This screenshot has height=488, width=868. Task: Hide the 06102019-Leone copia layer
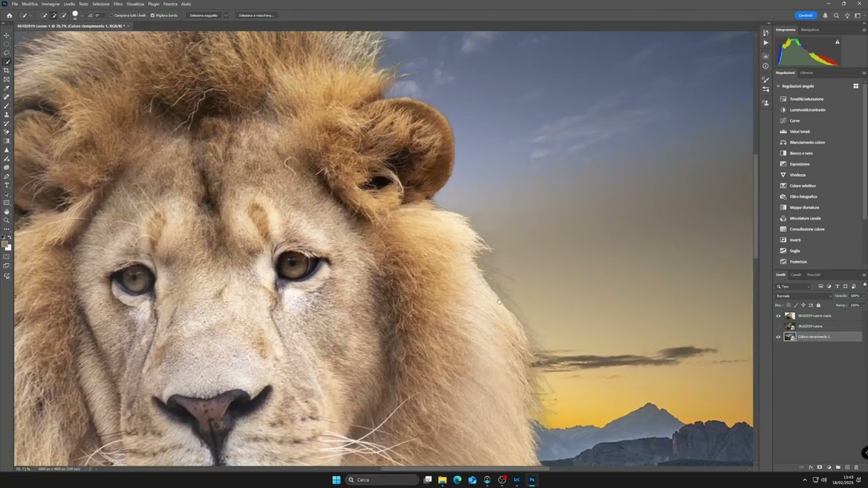778,315
